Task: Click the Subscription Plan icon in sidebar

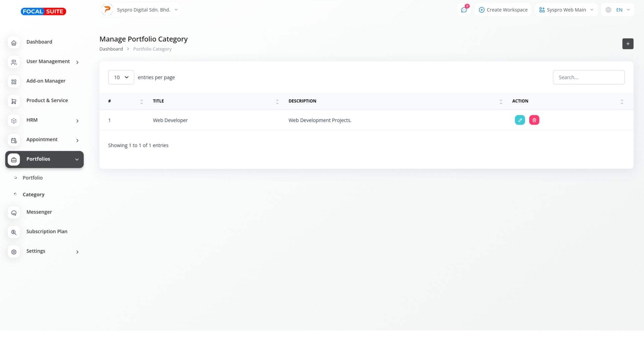Action: pos(14,232)
